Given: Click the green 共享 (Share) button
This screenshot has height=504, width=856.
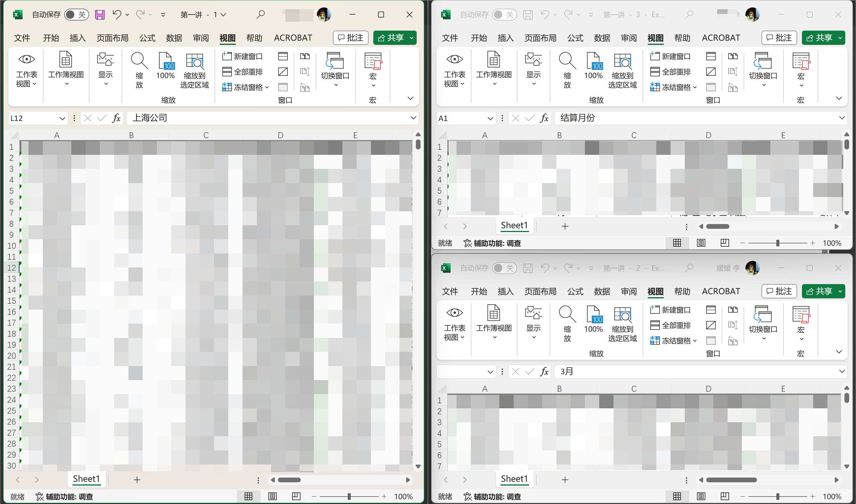Looking at the screenshot, I should (x=394, y=37).
